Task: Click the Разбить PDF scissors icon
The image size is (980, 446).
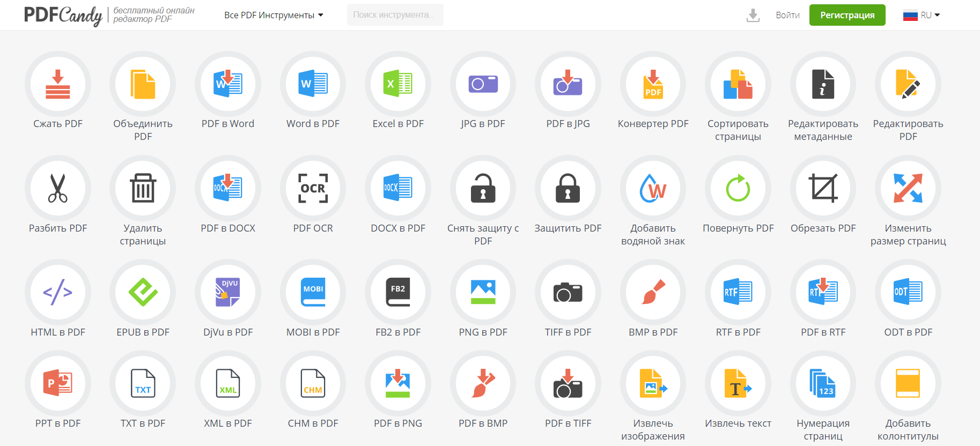Action: click(58, 188)
